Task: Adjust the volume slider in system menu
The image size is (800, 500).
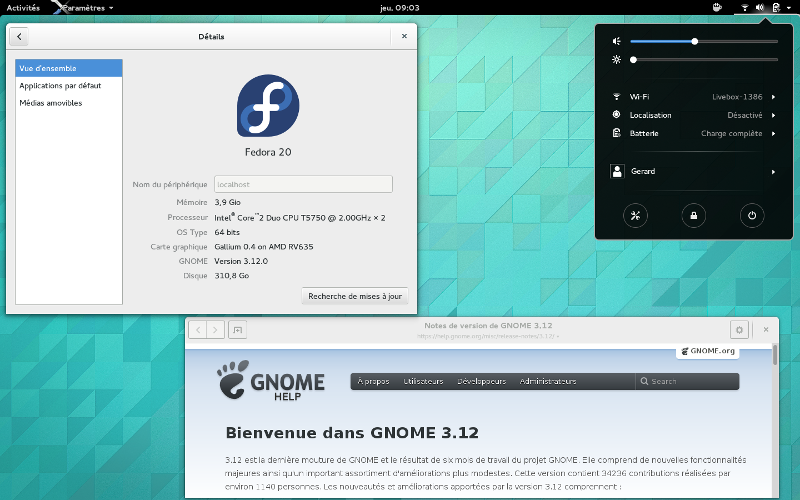Action: click(704, 41)
